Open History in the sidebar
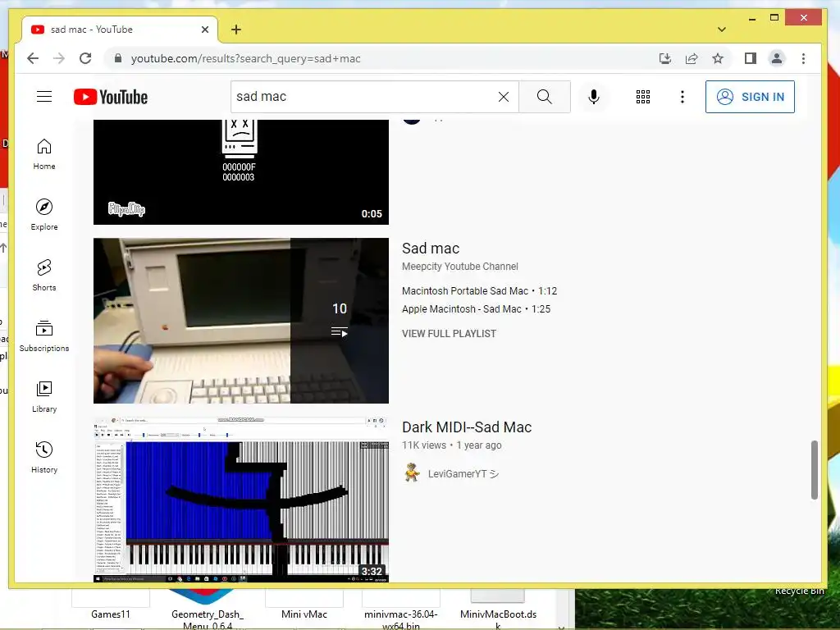 44,457
